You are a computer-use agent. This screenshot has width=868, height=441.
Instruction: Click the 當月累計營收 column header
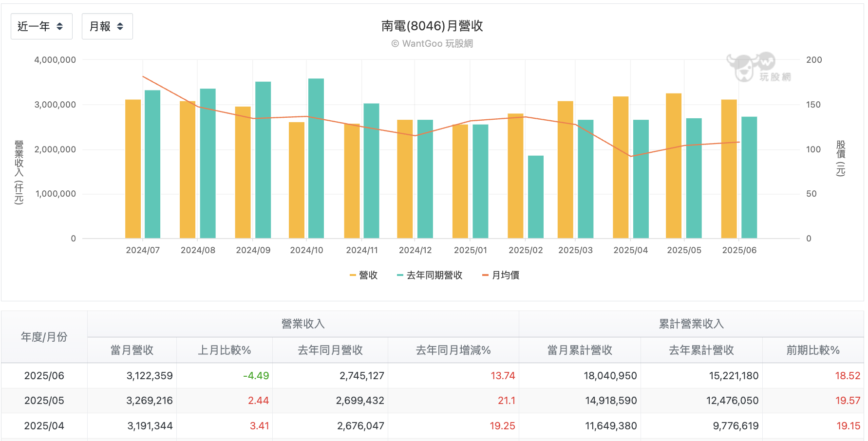point(580,350)
